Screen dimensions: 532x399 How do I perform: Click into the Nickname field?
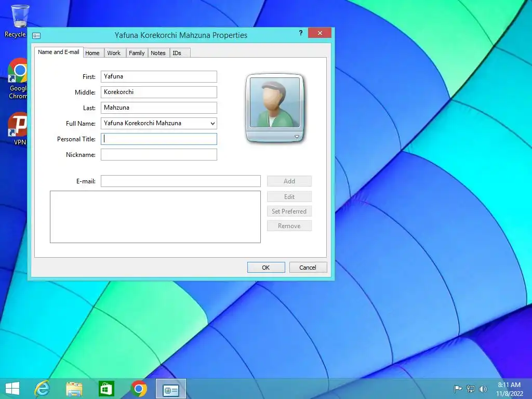coord(159,155)
